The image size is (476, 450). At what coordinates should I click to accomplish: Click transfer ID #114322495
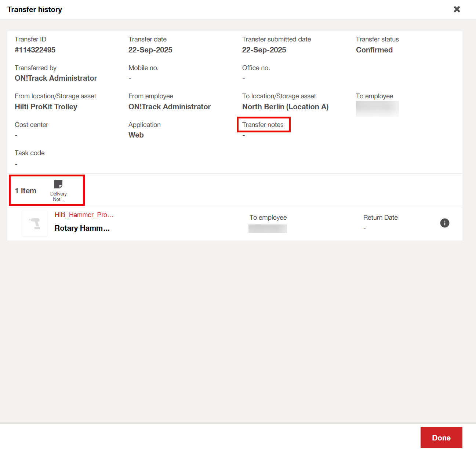[35, 50]
